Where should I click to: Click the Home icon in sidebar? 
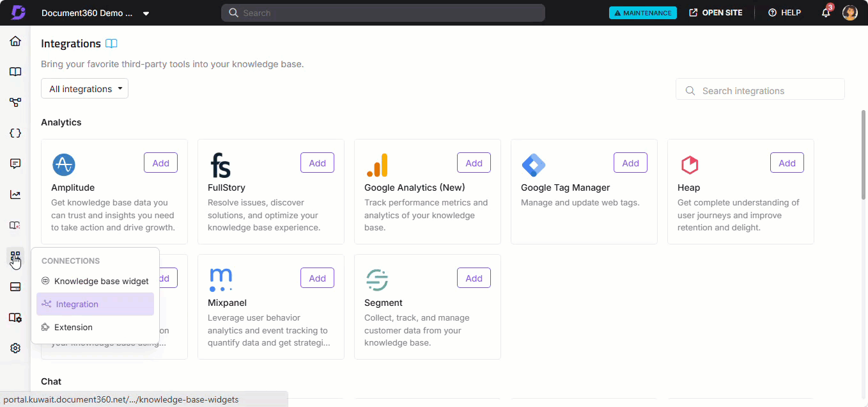(15, 42)
